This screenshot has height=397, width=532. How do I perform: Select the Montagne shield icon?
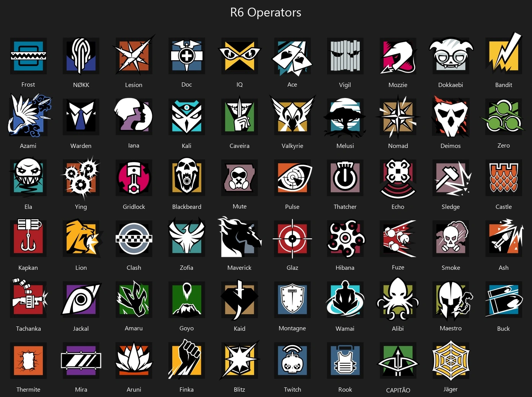tap(292, 299)
